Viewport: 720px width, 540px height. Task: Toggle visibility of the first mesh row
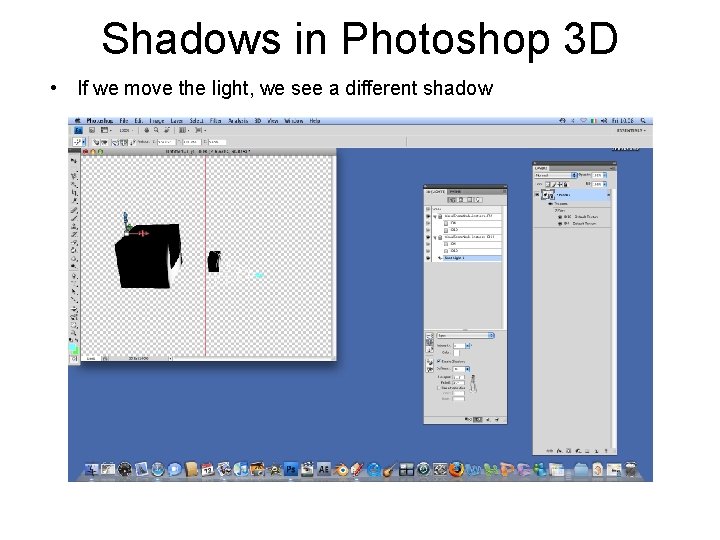click(x=428, y=216)
